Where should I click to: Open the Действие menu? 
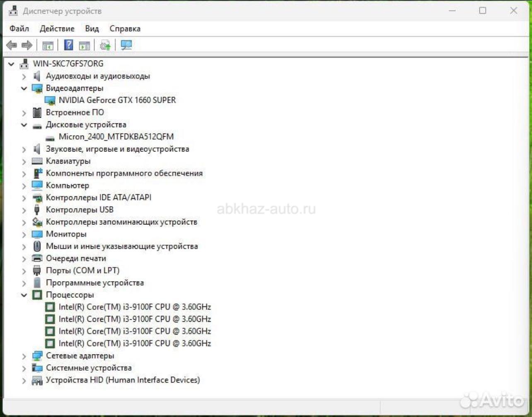57,29
